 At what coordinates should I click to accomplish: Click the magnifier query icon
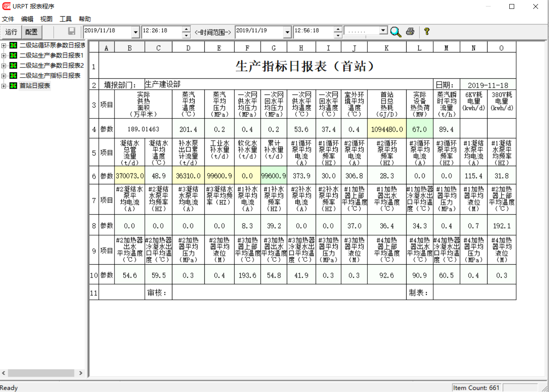(x=396, y=32)
